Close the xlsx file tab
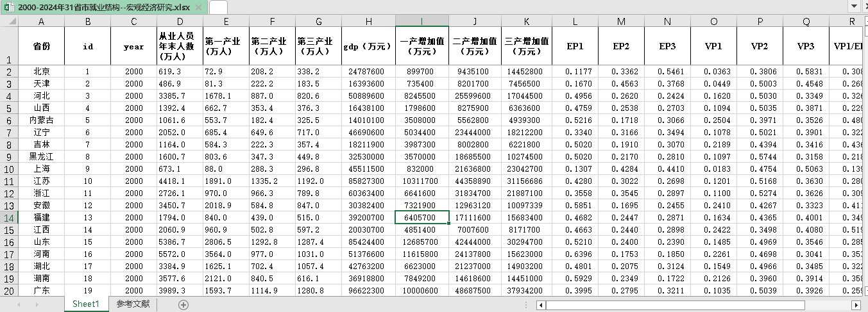The height and width of the screenshot is (312, 868). 198,8
